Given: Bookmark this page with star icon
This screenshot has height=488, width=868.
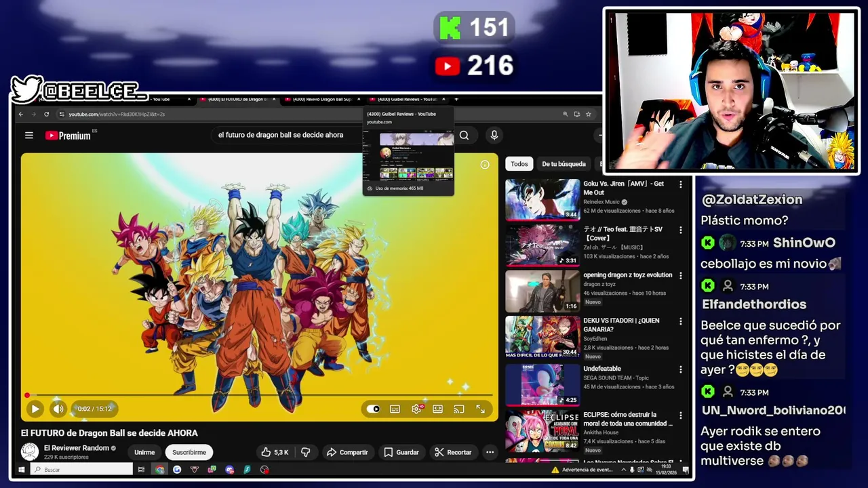Looking at the screenshot, I should (589, 114).
